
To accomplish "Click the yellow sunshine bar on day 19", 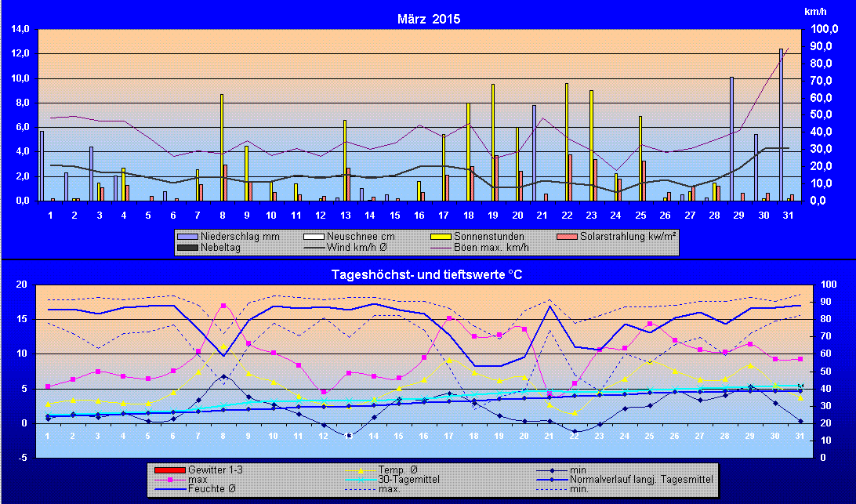I will coord(493,142).
